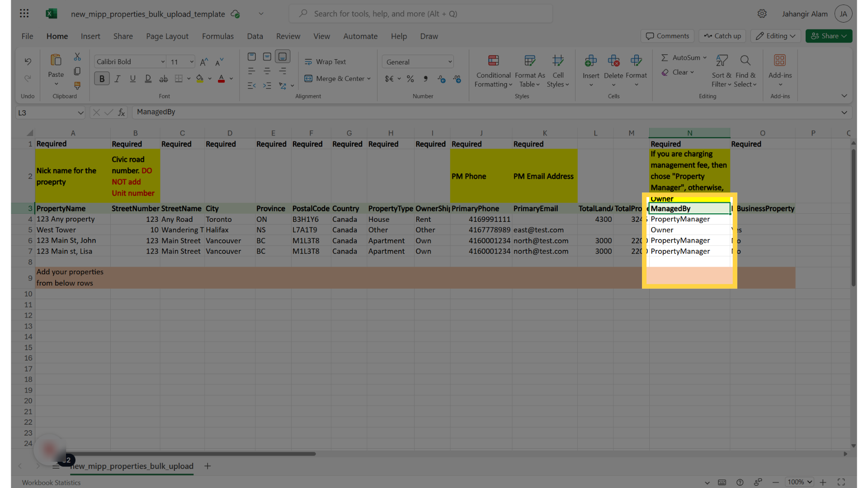Toggle middle align in Alignment group
Screen dimensions: 868x488
click(267, 56)
